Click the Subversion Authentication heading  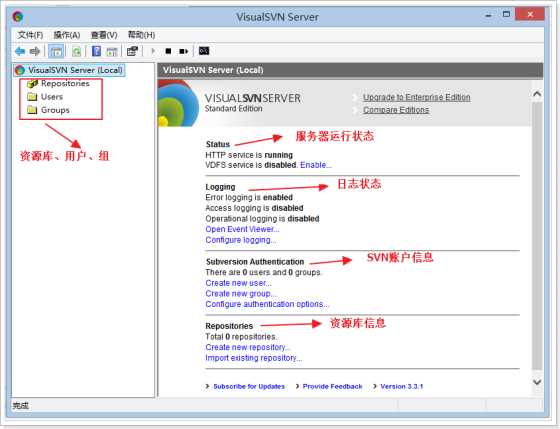tap(255, 262)
